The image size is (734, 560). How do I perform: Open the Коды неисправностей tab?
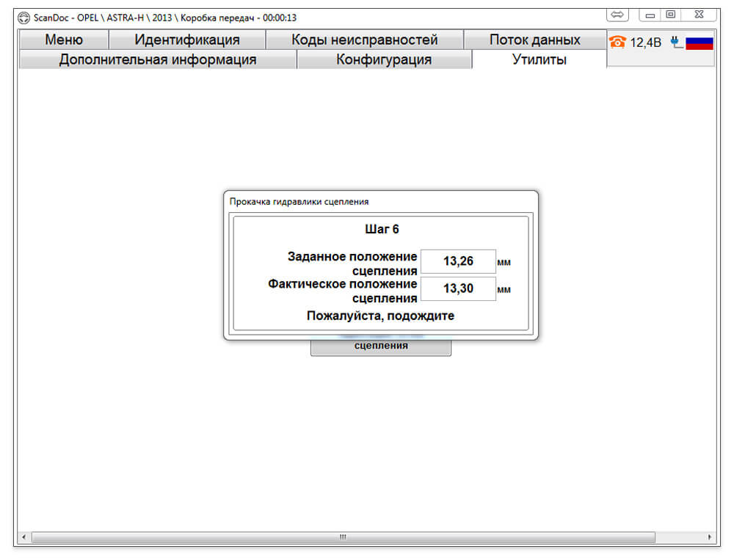tap(365, 40)
